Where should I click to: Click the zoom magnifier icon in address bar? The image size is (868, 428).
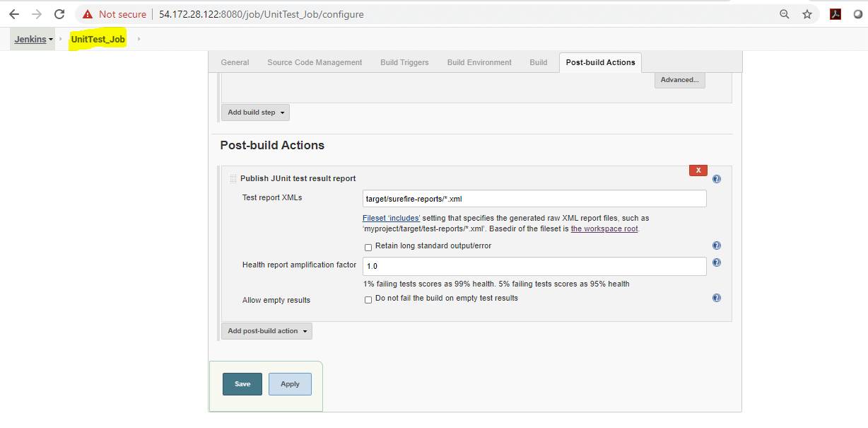[784, 14]
